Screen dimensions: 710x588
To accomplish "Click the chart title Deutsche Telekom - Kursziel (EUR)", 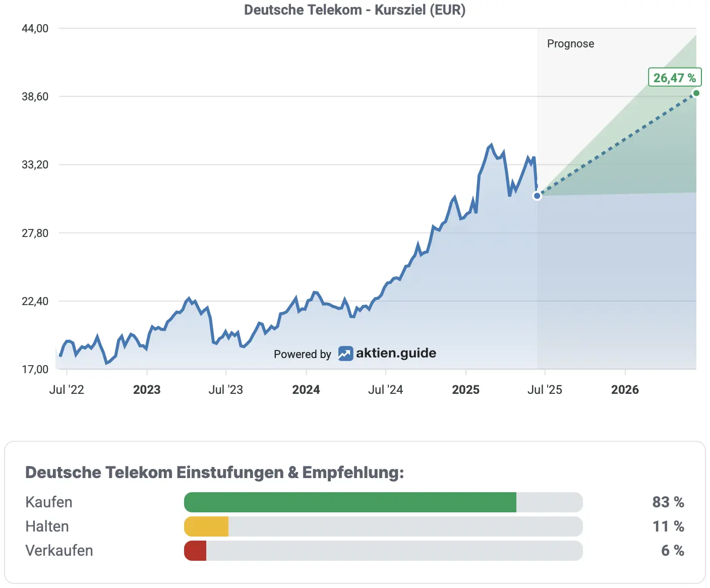I will [x=354, y=10].
